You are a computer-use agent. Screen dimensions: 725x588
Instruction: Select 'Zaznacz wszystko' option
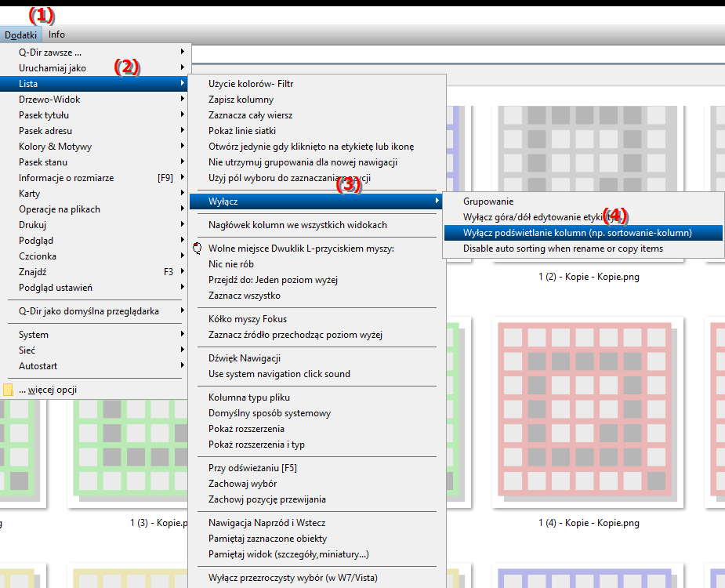(317, 296)
